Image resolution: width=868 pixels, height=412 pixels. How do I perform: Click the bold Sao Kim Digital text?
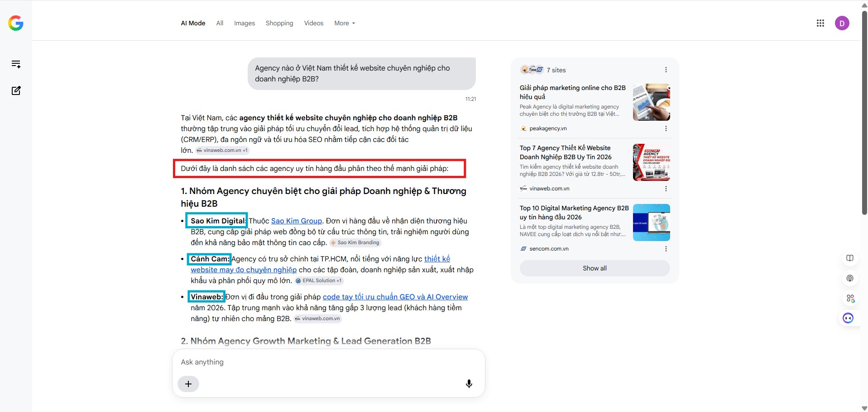click(218, 221)
